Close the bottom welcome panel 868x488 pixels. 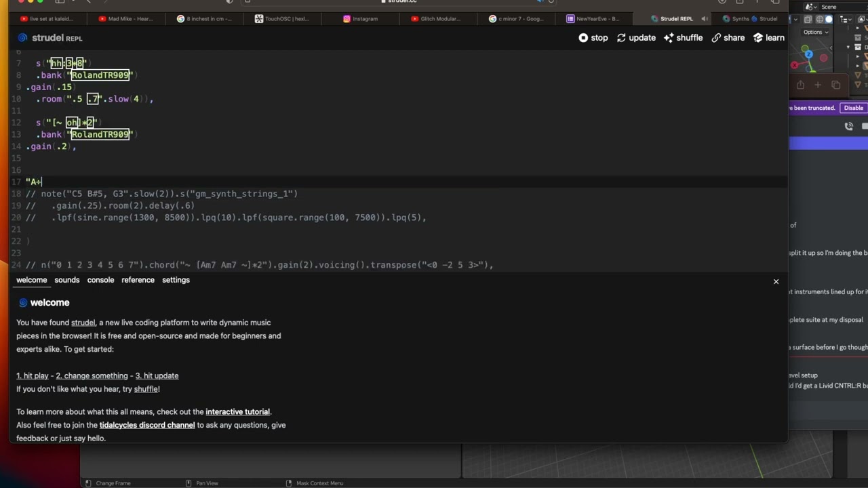pyautogui.click(x=776, y=281)
